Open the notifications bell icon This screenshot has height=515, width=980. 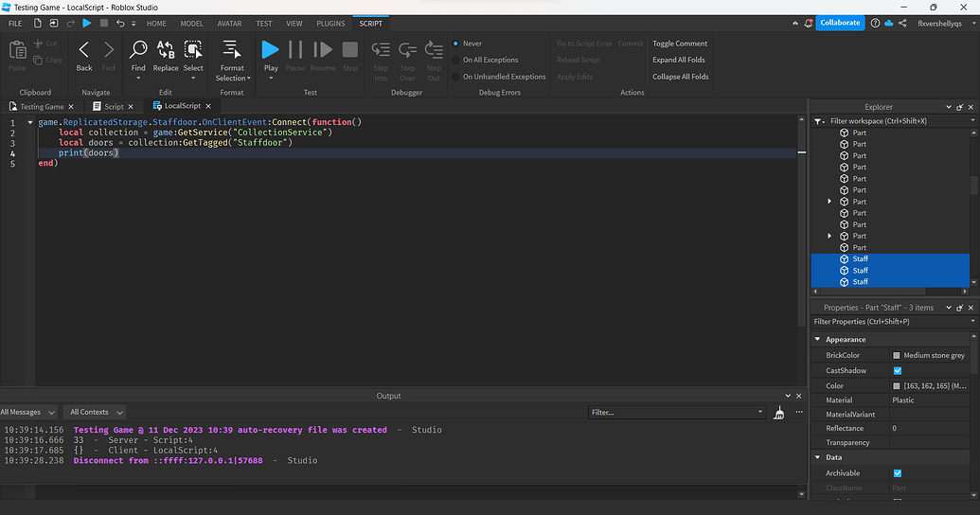pyautogui.click(x=808, y=23)
